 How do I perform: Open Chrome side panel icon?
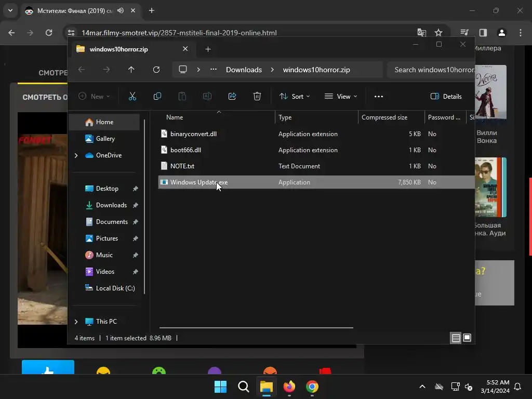[483, 33]
